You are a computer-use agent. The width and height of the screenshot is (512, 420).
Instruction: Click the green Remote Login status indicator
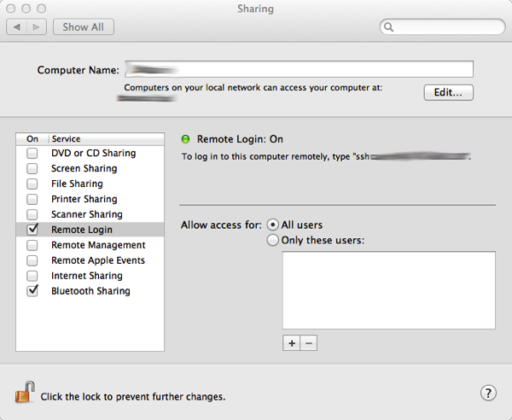[185, 139]
